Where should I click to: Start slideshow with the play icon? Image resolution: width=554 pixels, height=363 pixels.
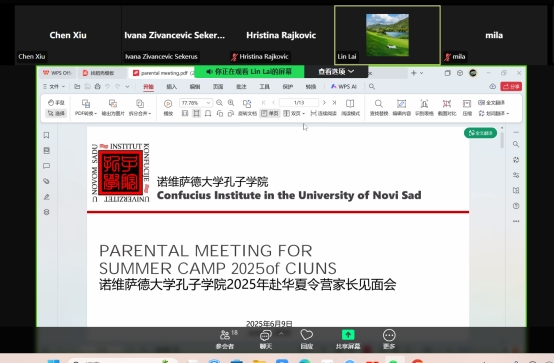click(x=168, y=107)
